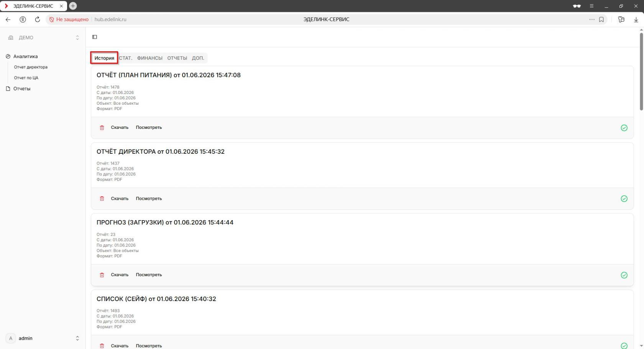
Task: Click green status check on СПИСОК (СЕЙФ) card
Action: pos(624,346)
